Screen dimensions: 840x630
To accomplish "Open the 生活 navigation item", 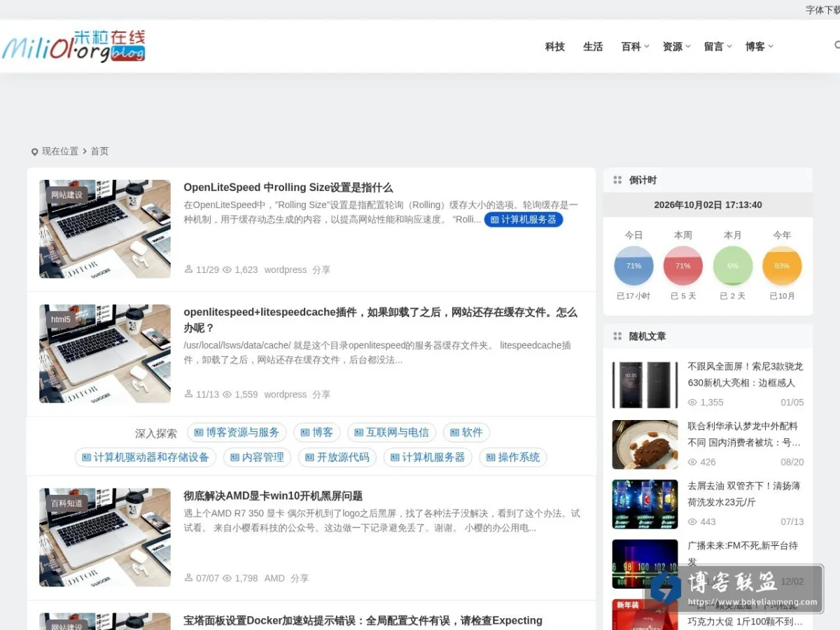I will tap(593, 46).
